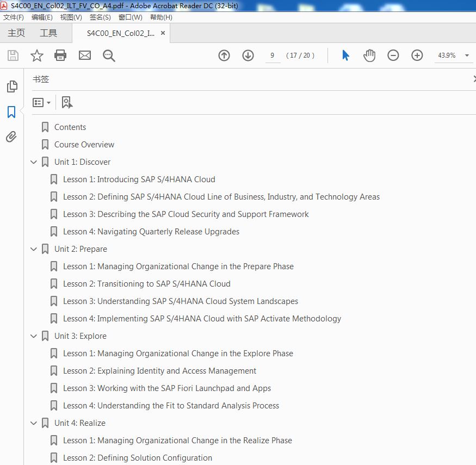Open Lesson 4: Navigating Quarterly Release Upgrades
The width and height of the screenshot is (476, 465).
pyautogui.click(x=151, y=232)
